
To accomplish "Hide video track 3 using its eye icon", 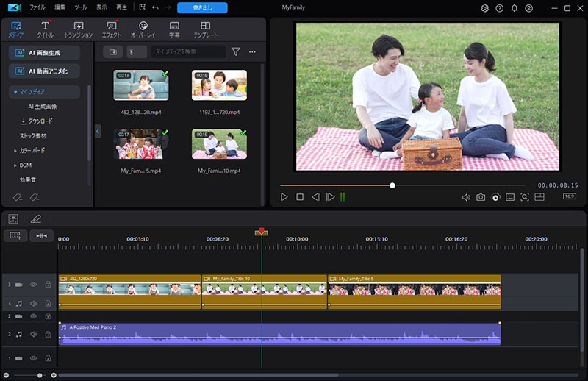I will pos(33,284).
